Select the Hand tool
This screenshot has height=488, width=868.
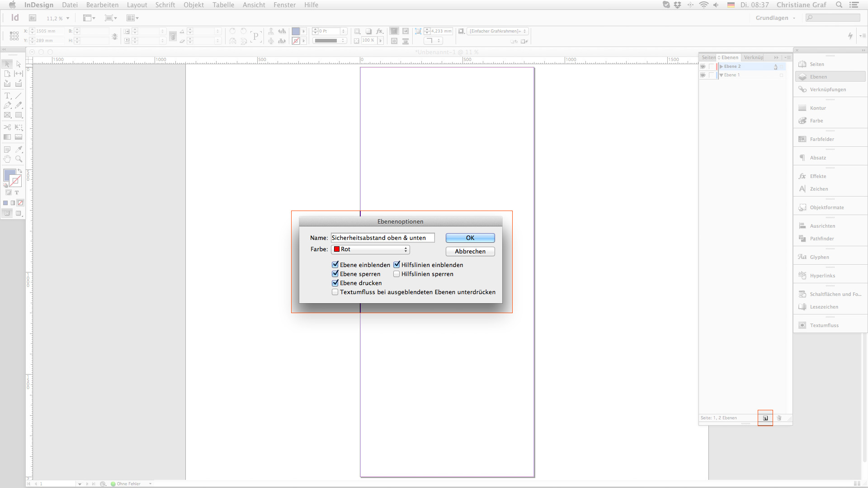tap(7, 159)
